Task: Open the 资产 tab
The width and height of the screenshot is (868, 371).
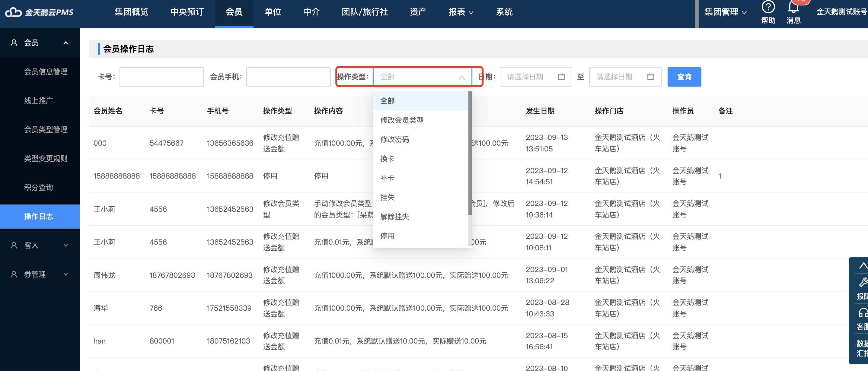Action: 418,12
